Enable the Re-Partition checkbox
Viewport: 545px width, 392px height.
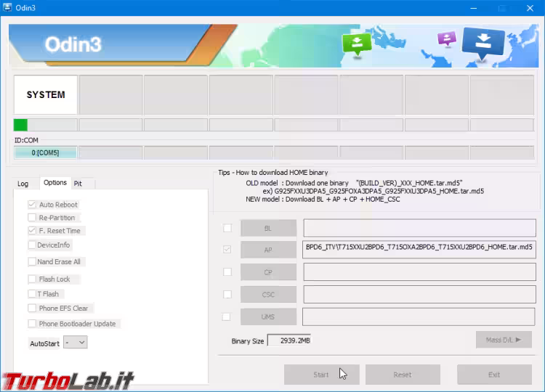[32, 218]
